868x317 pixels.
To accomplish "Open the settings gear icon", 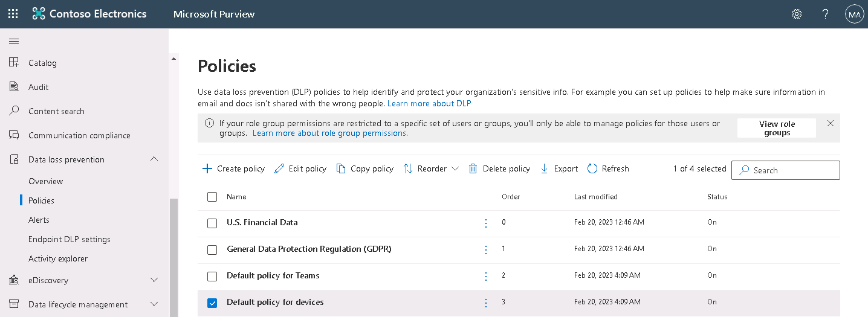I will (x=797, y=14).
